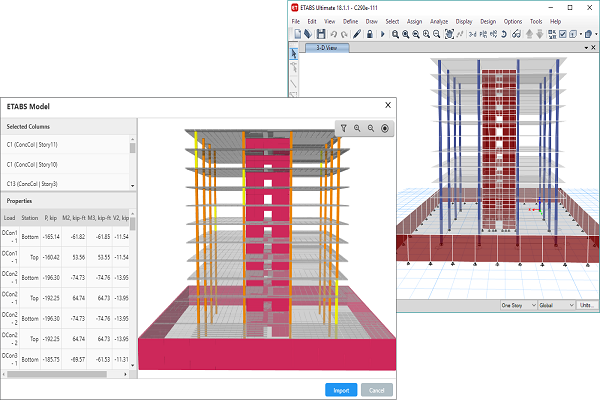Click the filter funnel icon in model viewer

(x=343, y=129)
